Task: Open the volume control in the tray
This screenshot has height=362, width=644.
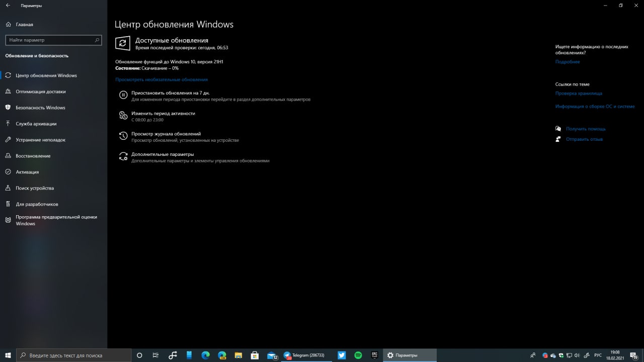Action: click(x=577, y=355)
